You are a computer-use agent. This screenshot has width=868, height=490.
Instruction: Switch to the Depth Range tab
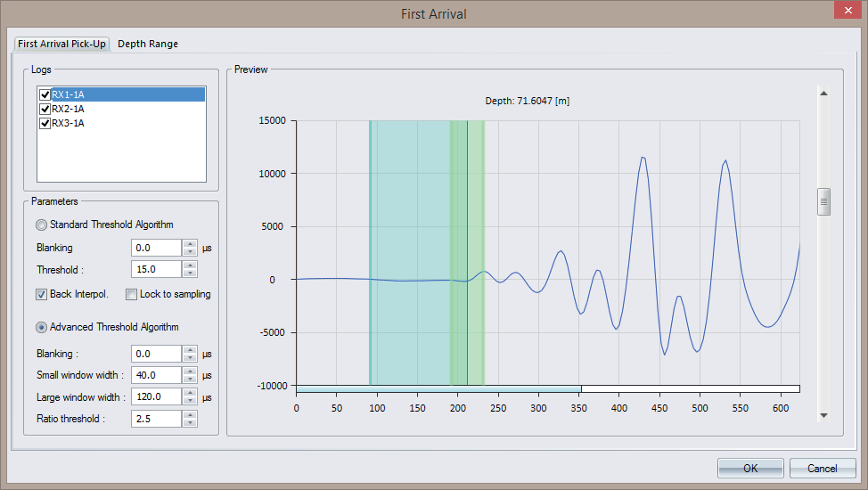[148, 44]
